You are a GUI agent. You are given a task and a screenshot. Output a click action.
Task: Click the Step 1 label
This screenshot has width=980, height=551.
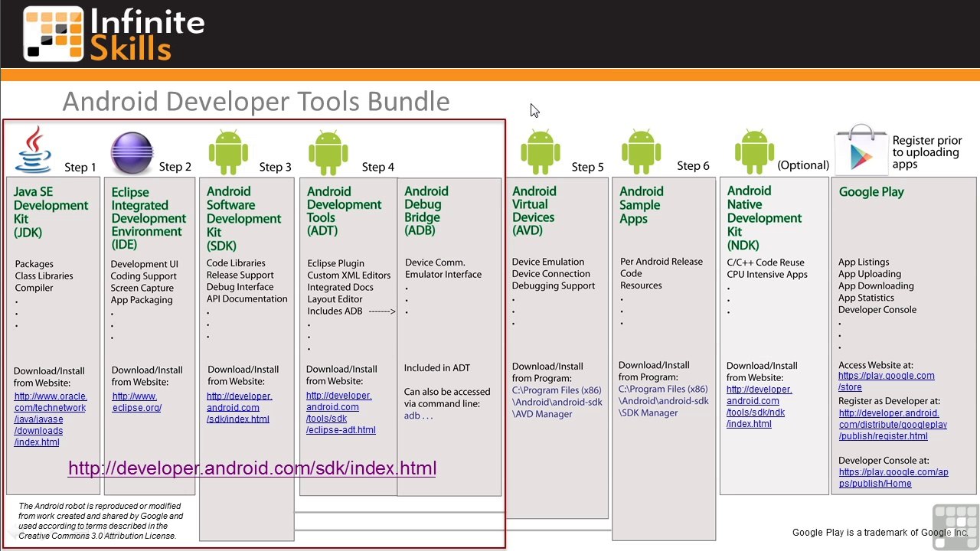(x=80, y=167)
